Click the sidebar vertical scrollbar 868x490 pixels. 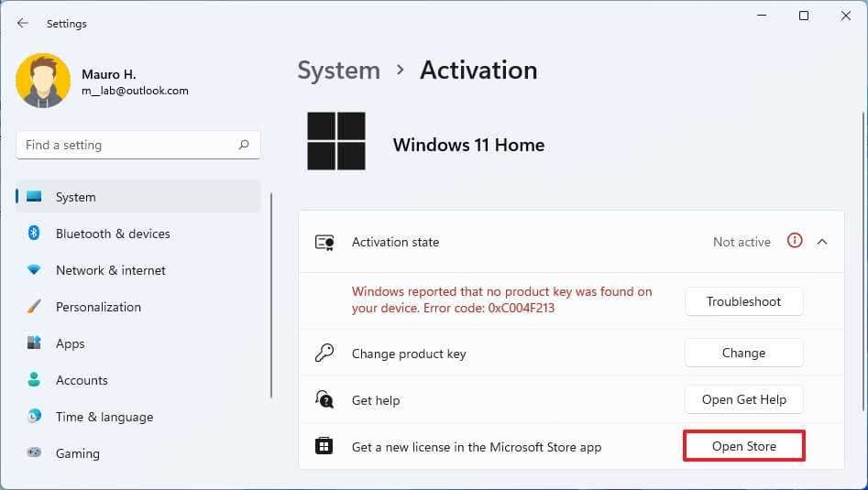point(271,293)
